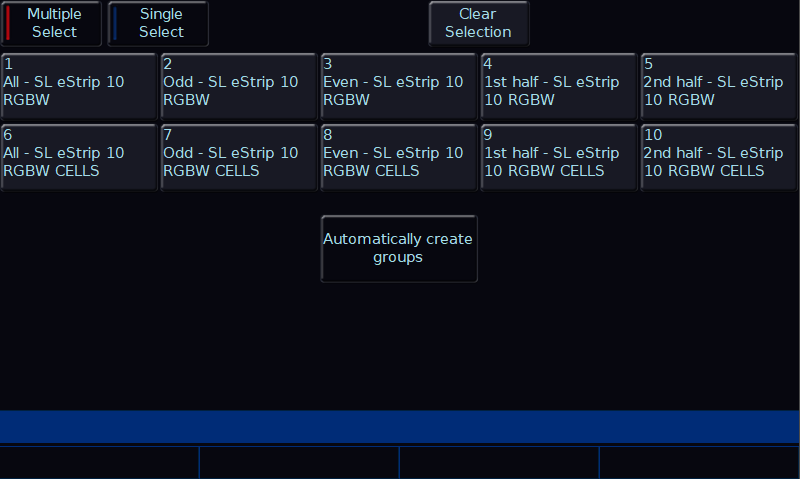Image resolution: width=800 pixels, height=479 pixels.
Task: Tap group 8 Even RGBW CELLS
Action: (x=398, y=157)
